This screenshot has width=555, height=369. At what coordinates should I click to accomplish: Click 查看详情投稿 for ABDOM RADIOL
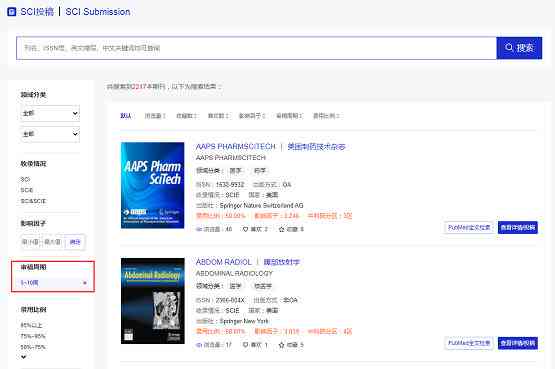click(x=518, y=343)
